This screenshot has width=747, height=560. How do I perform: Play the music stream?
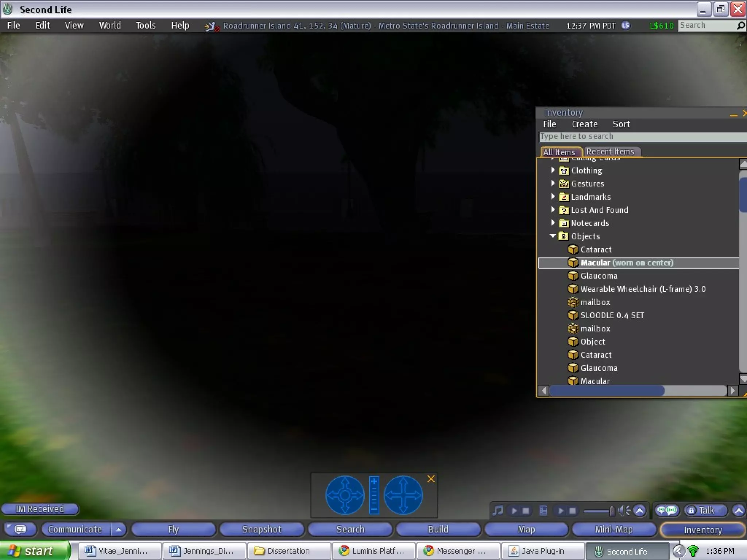pos(514,511)
